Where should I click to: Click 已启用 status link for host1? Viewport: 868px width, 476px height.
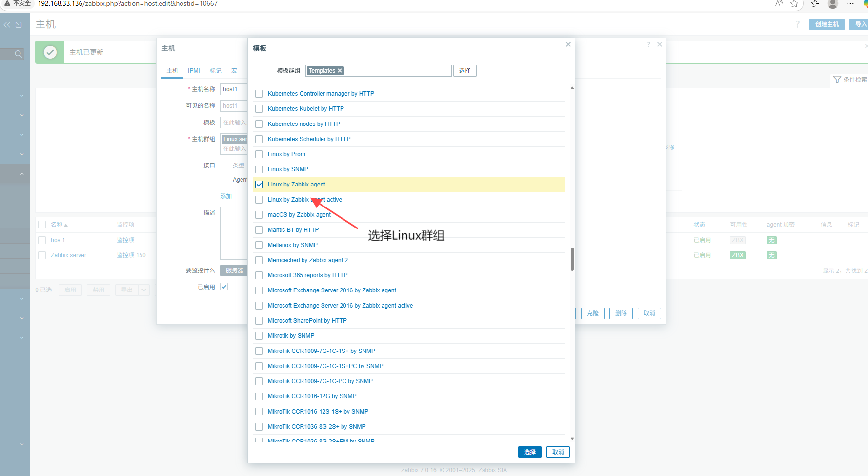(x=702, y=240)
